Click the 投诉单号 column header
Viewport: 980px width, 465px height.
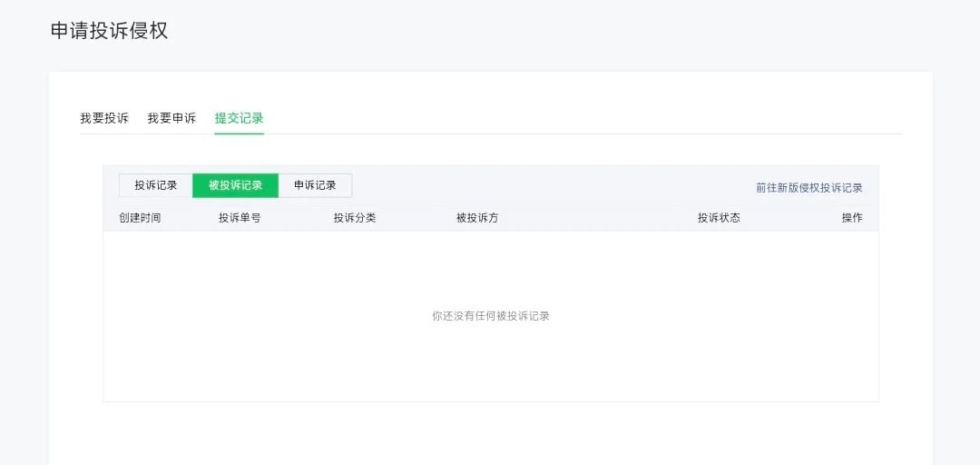240,218
